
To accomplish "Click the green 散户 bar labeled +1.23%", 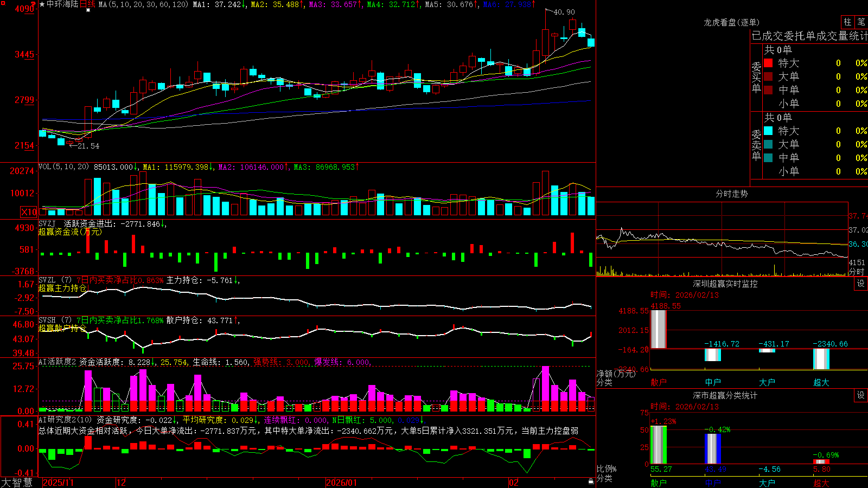I will 658,445.
